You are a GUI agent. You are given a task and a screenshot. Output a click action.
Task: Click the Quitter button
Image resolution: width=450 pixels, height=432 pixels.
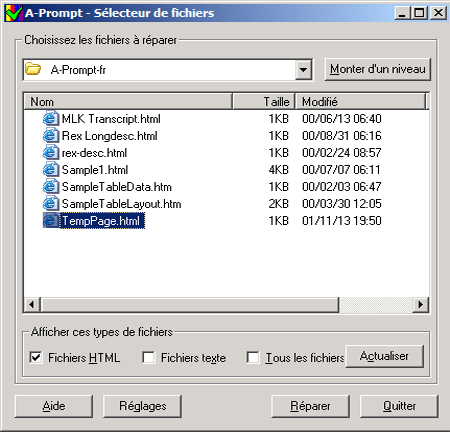tap(399, 406)
